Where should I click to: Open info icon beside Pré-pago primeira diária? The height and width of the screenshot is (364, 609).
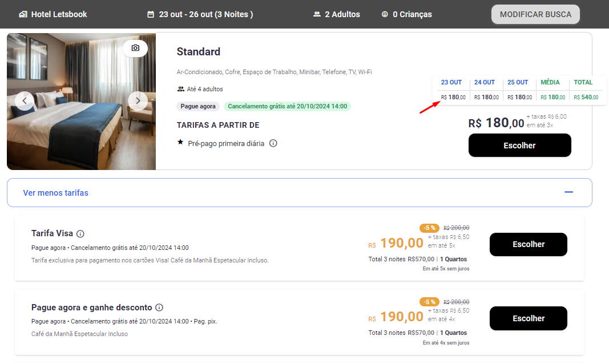pyautogui.click(x=273, y=143)
